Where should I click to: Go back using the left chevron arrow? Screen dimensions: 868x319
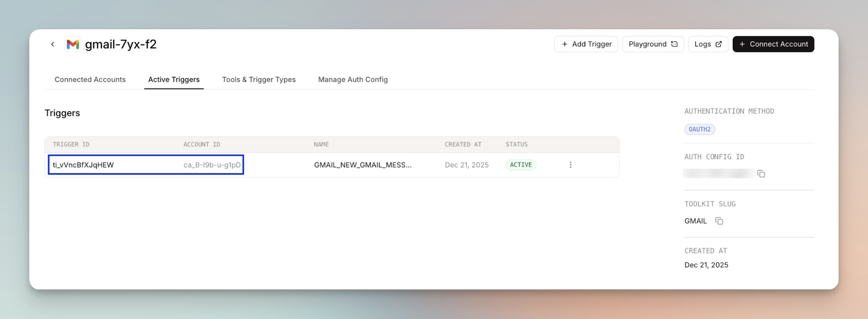pyautogui.click(x=53, y=44)
